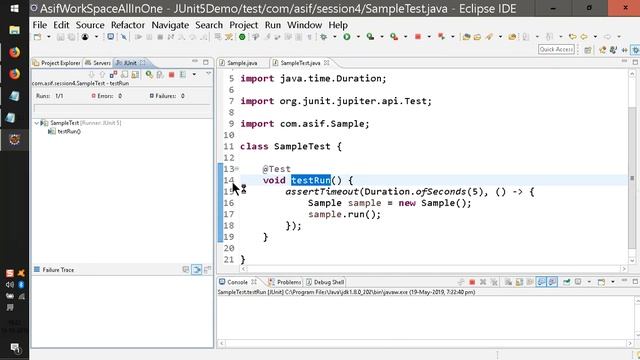Open File Explorer from the Windows taskbar
This screenshot has height=360, width=640.
pyautogui.click(x=15, y=30)
